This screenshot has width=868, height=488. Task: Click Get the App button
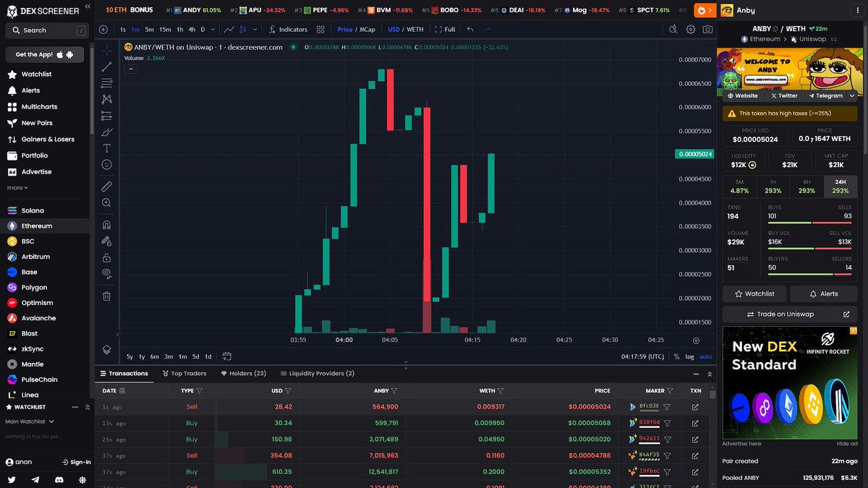(44, 54)
